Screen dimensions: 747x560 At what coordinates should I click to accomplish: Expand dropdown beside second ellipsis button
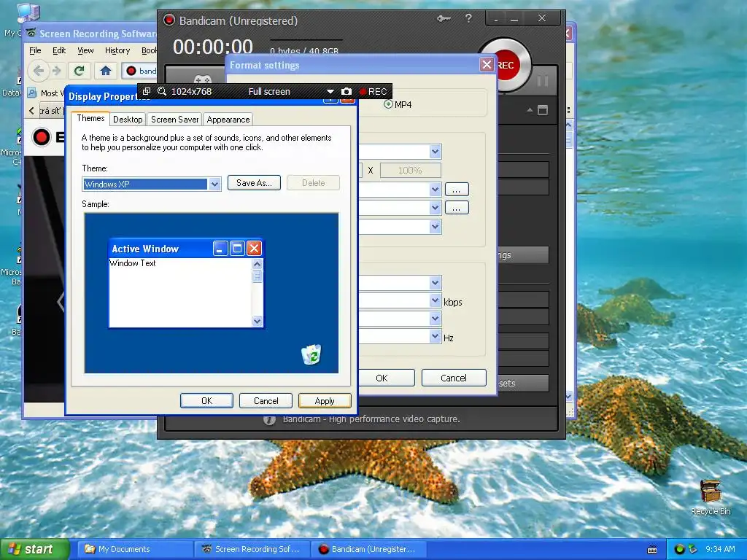click(435, 208)
